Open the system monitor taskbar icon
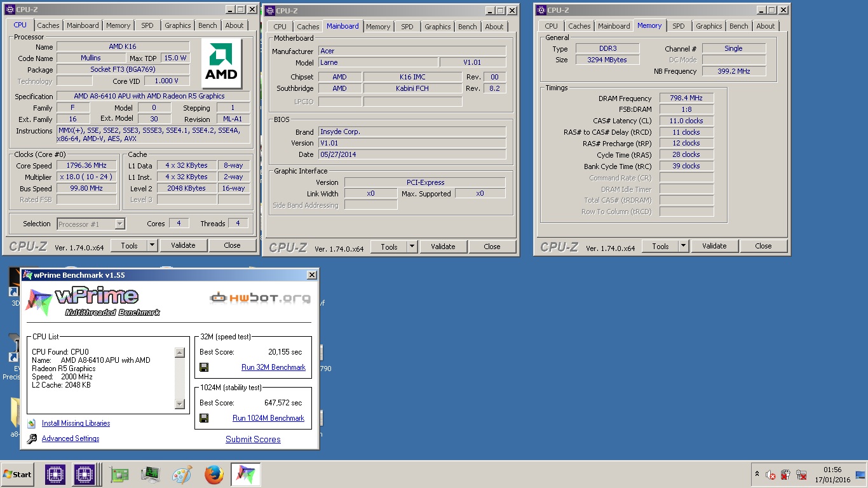 [x=151, y=475]
